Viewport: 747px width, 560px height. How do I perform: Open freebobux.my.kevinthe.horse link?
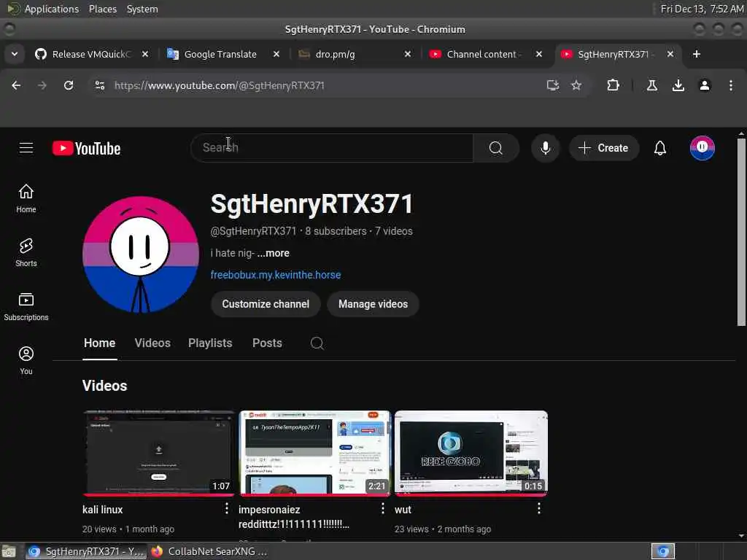coord(276,275)
